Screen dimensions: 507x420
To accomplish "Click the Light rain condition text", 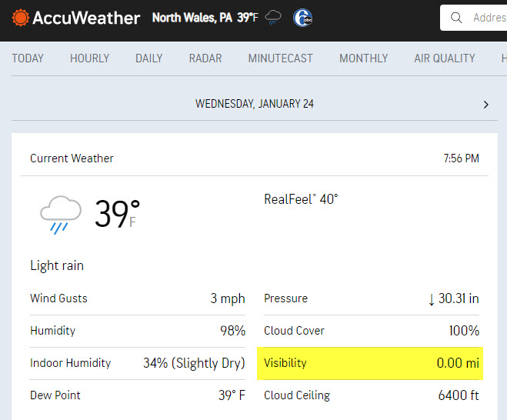I will click(x=57, y=265).
